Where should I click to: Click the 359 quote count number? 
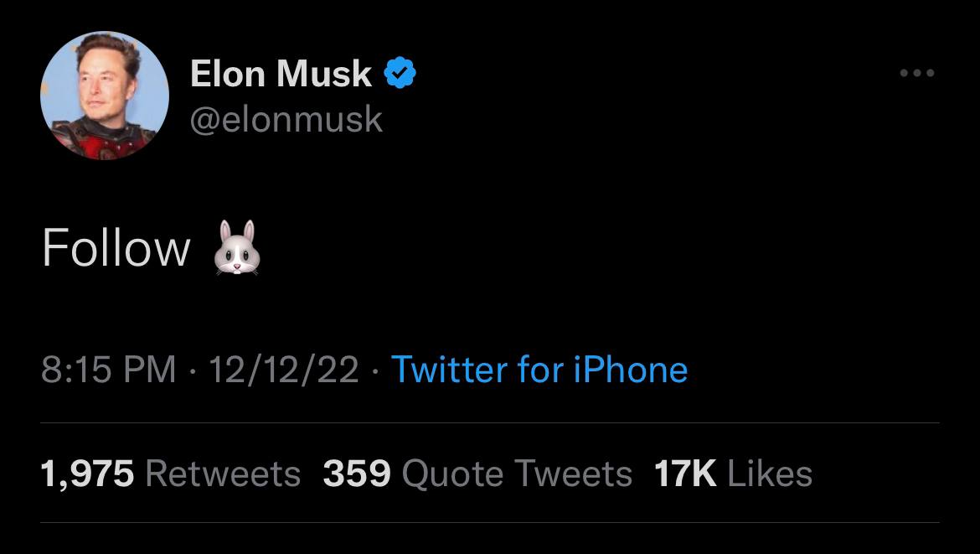pos(357,474)
